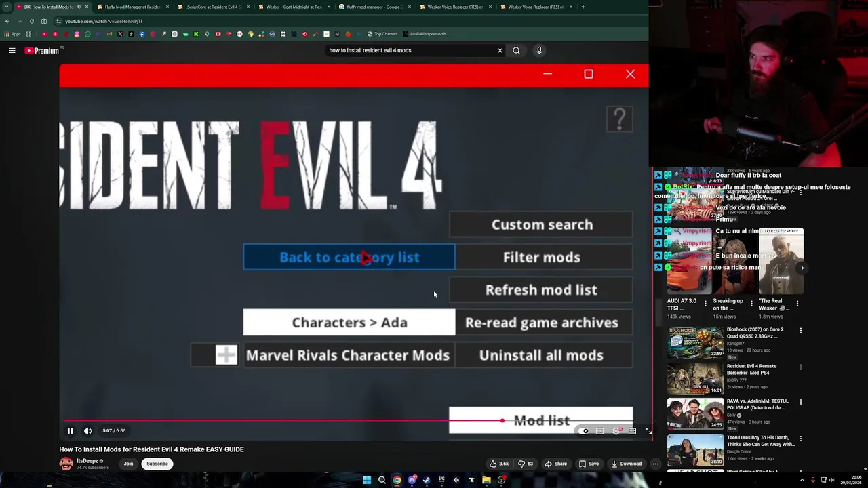Open taskbar search
This screenshot has height=488, width=868.
(x=382, y=480)
